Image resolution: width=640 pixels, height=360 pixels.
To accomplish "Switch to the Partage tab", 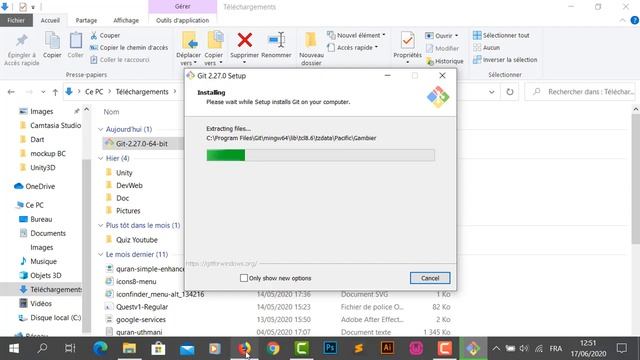I will click(86, 20).
